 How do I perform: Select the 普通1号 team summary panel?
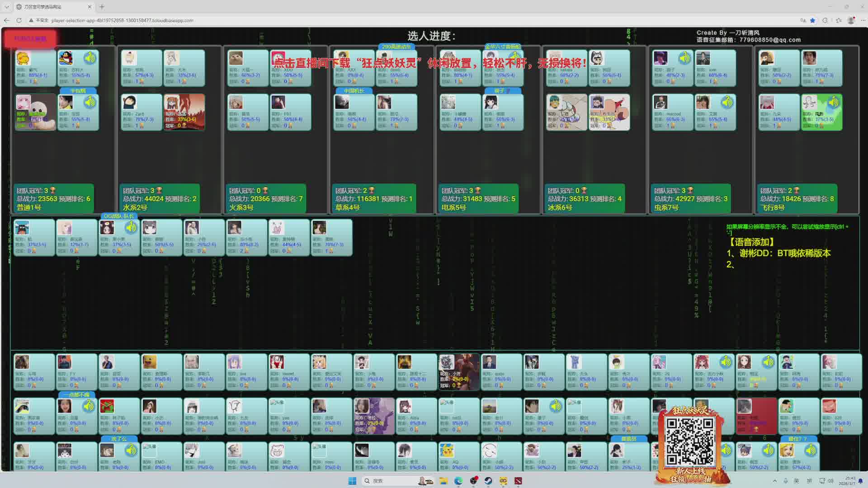click(53, 199)
